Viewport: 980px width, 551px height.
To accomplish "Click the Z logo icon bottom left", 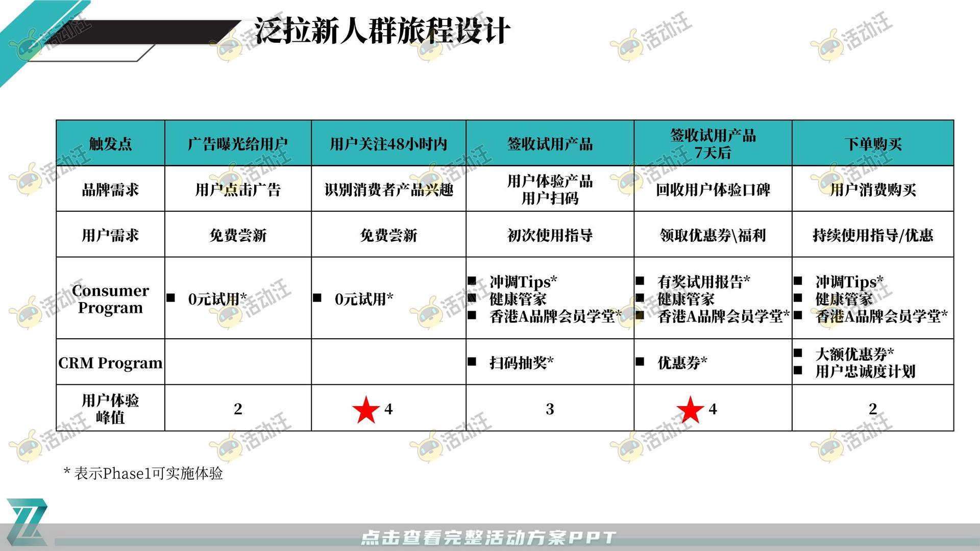I will [x=27, y=521].
